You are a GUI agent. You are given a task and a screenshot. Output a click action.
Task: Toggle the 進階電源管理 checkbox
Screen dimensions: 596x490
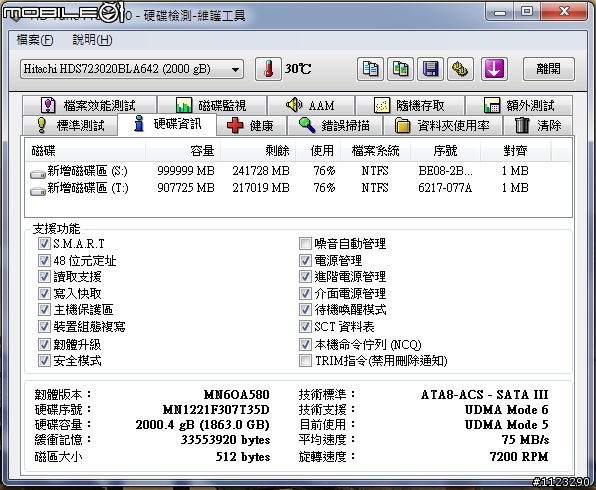pos(305,277)
